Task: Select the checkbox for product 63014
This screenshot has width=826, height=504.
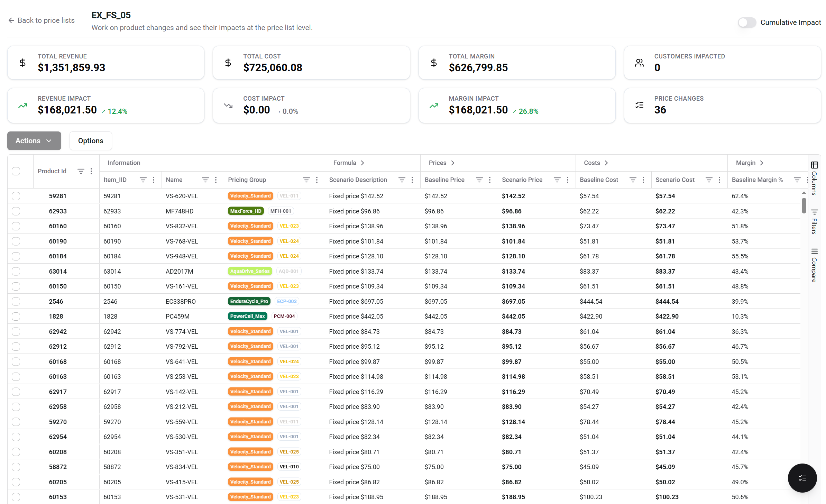Action: 16,271
